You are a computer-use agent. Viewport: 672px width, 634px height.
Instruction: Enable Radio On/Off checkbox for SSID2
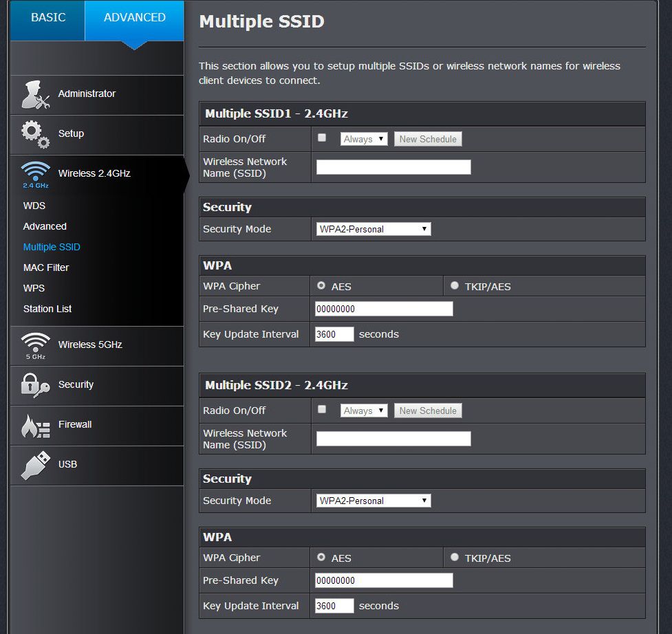(322, 410)
